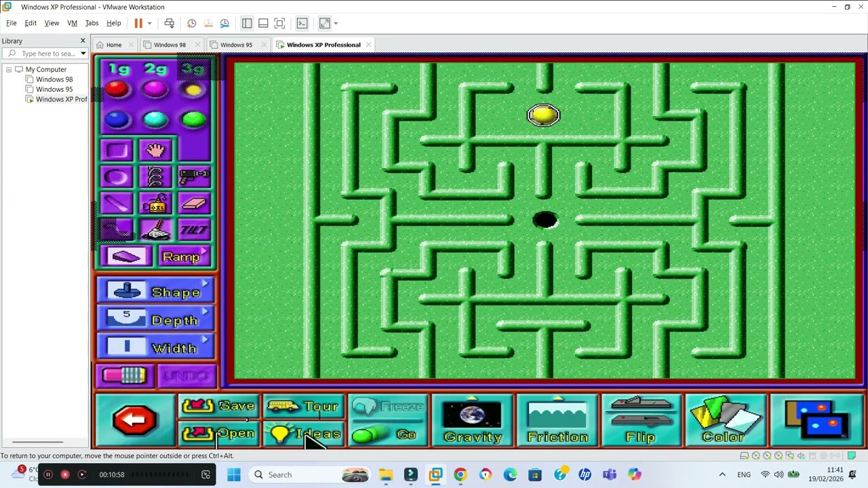868x488 pixels.
Task: Switch to the Windows 95 tab
Action: point(236,45)
